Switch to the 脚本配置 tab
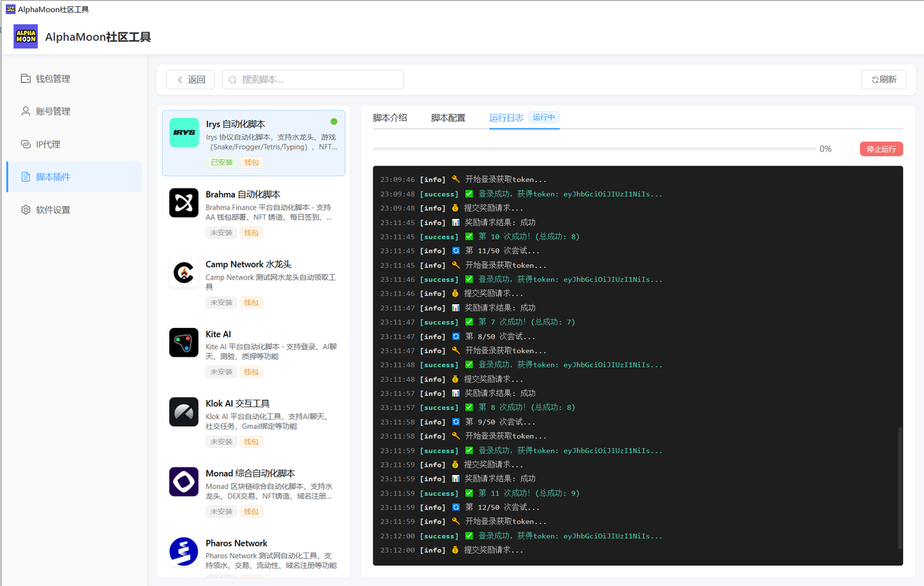The height and width of the screenshot is (586, 924). click(448, 118)
